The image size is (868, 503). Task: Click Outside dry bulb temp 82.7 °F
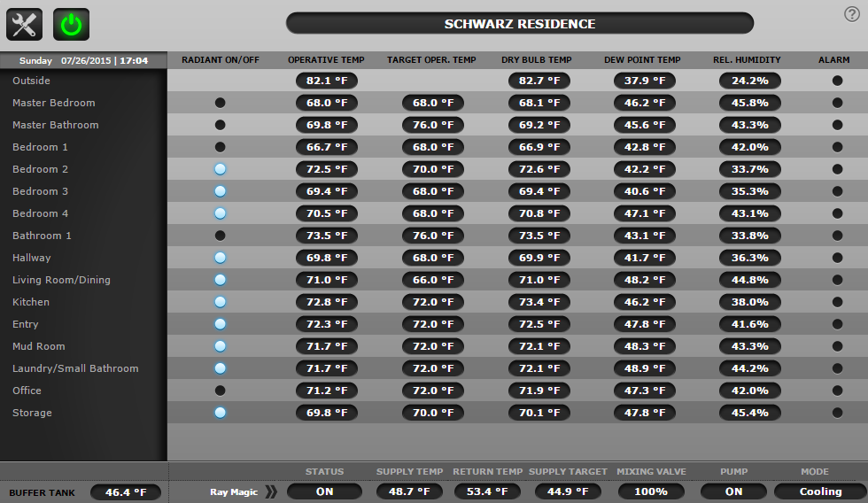[x=539, y=81]
